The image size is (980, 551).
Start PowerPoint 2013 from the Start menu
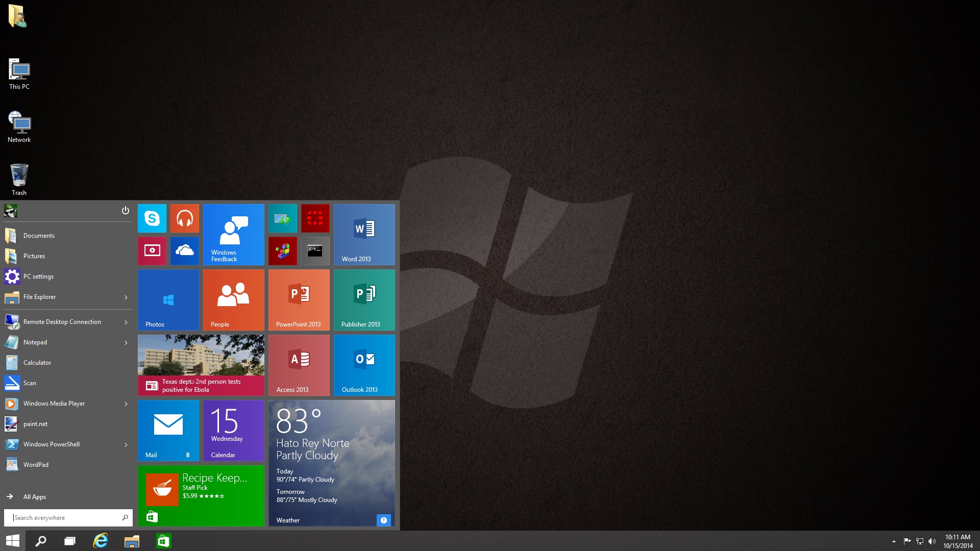click(x=299, y=299)
